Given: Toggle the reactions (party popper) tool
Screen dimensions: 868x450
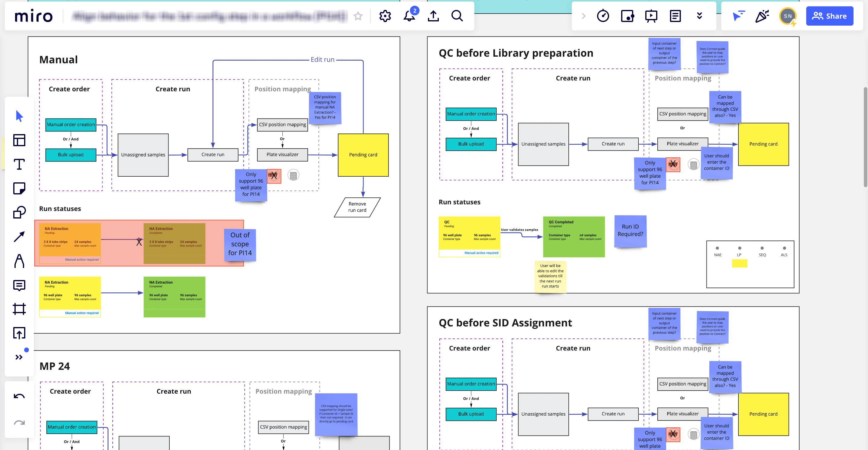Looking at the screenshot, I should [x=762, y=16].
